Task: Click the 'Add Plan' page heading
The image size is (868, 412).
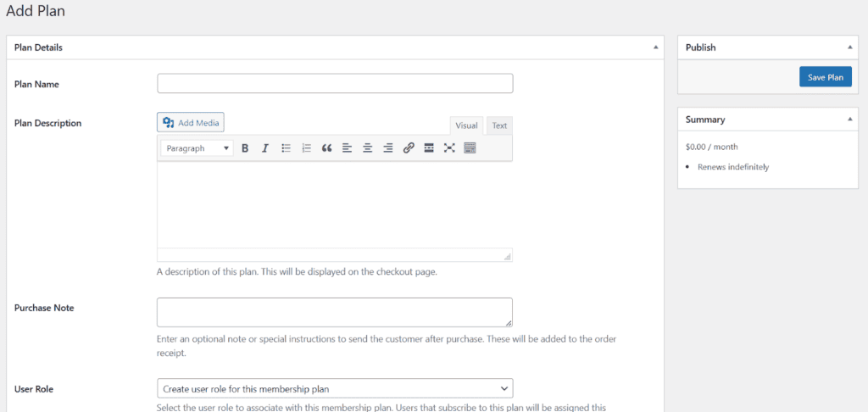Action: [x=36, y=11]
